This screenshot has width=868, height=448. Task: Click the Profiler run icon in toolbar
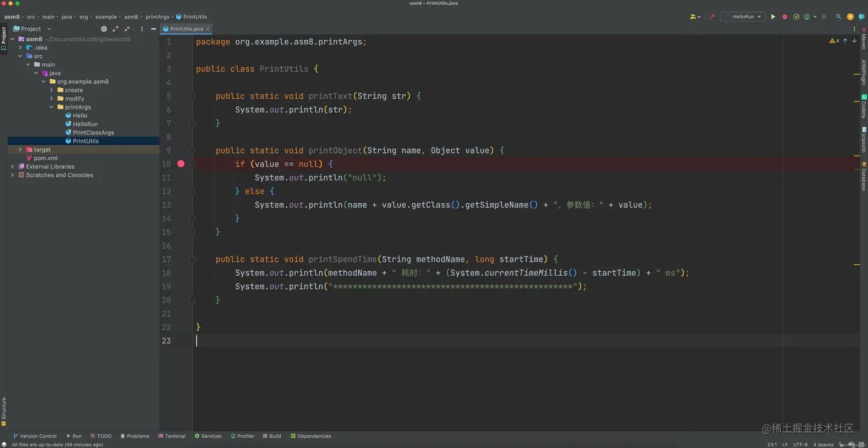point(807,17)
